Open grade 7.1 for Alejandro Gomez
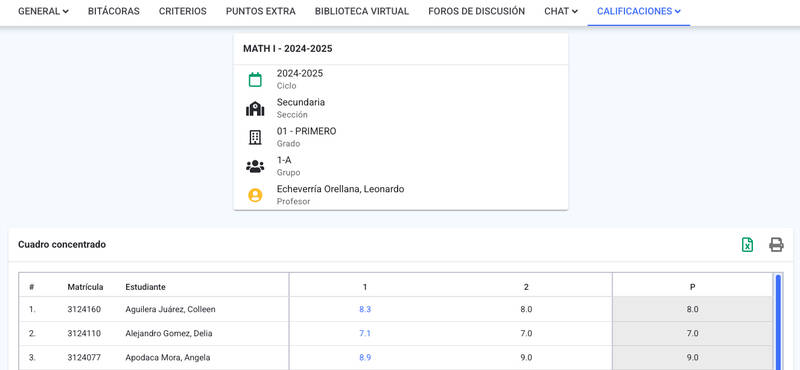This screenshot has height=370, width=800. (365, 333)
